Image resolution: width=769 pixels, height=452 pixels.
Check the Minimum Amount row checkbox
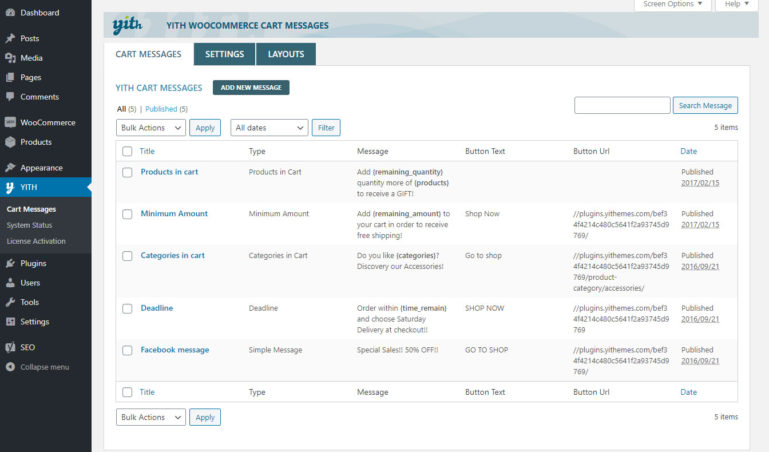coord(127,214)
